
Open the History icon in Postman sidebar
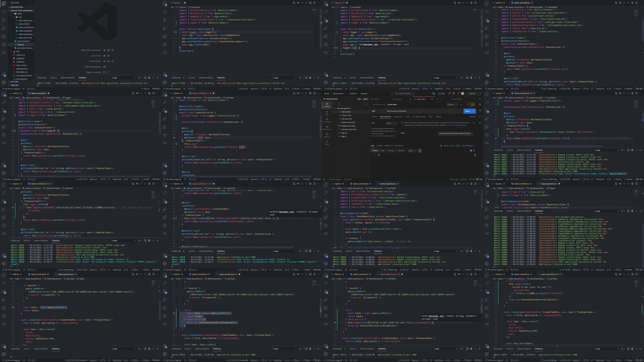click(x=327, y=143)
